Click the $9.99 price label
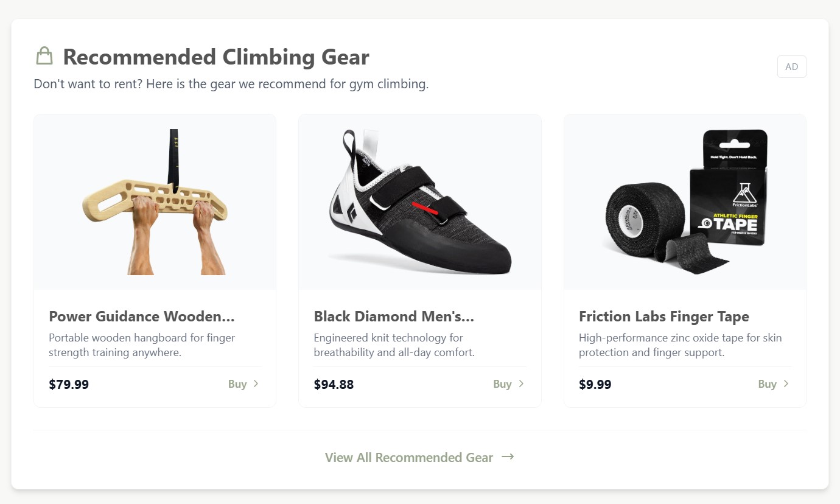This screenshot has height=504, width=840. tap(595, 384)
